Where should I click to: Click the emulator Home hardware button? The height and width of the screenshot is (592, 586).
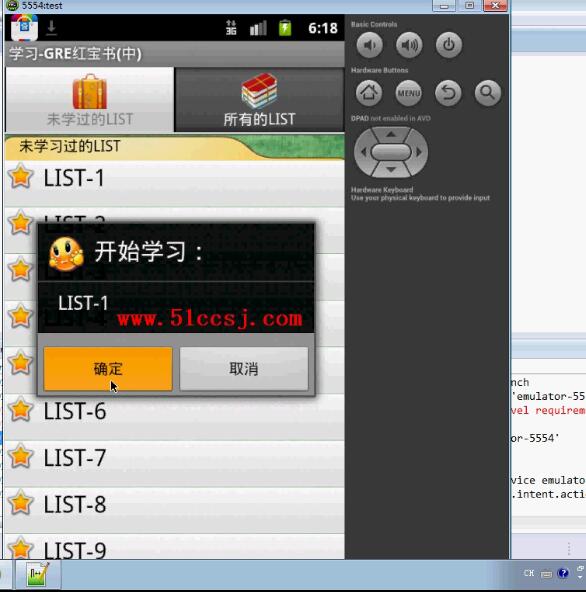click(x=369, y=92)
